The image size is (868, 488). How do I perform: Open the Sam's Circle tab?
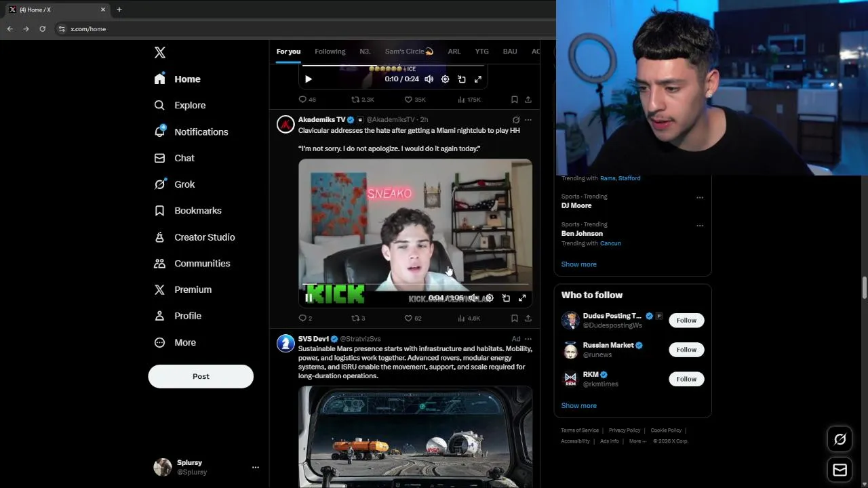(x=409, y=52)
